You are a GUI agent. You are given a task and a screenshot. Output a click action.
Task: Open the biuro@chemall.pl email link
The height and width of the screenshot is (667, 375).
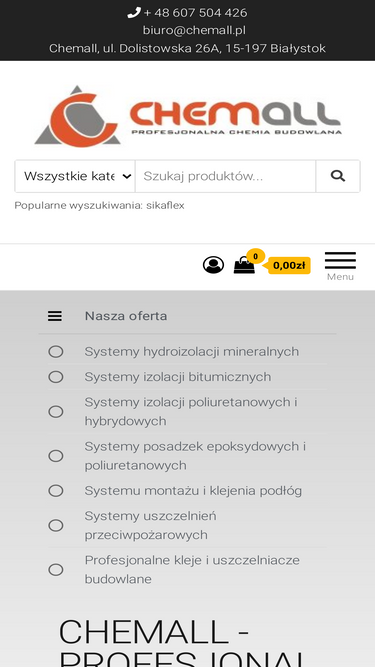[194, 31]
